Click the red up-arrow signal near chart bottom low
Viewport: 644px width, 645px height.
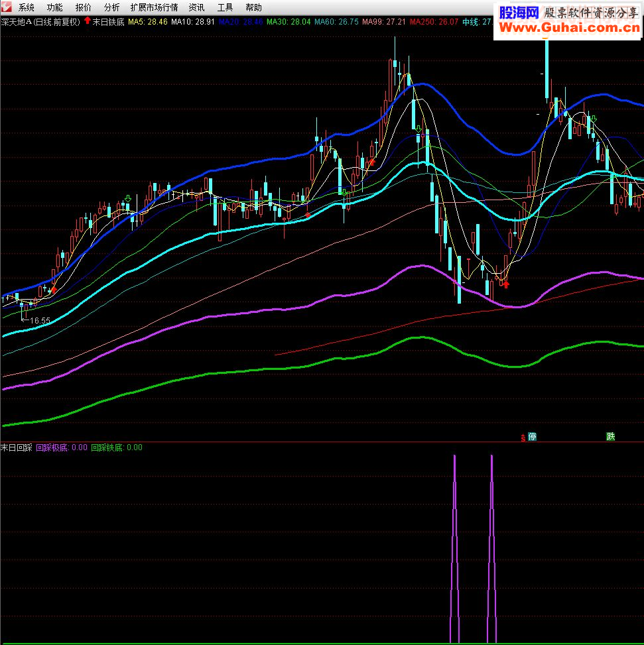(x=506, y=284)
